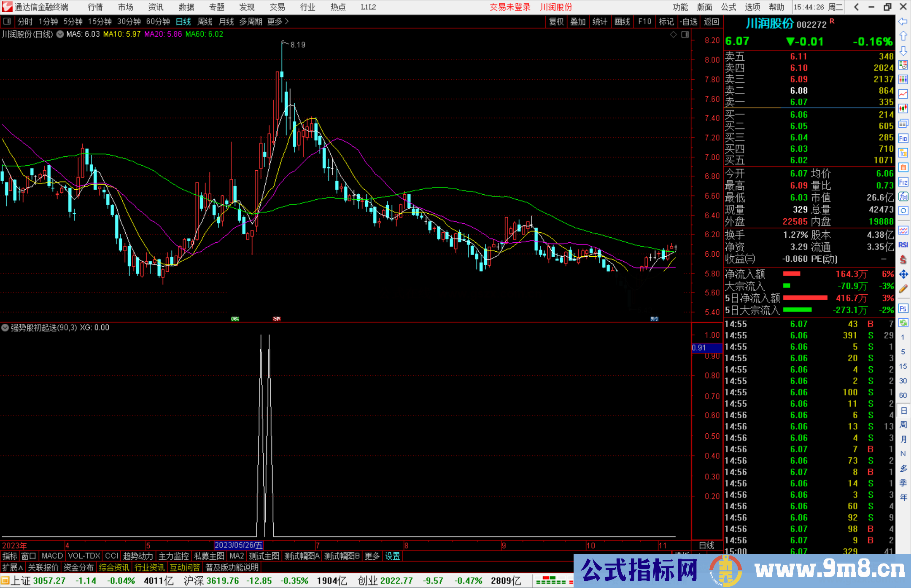Viewport: 911px width, 588px height.
Task: Click the 交易未登录 link
Action: tap(509, 7)
